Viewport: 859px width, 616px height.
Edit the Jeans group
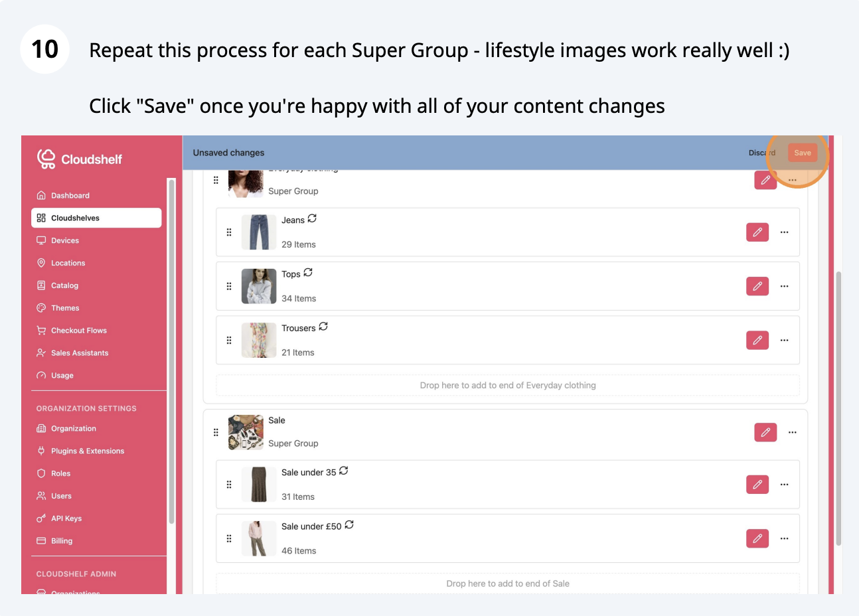point(757,232)
